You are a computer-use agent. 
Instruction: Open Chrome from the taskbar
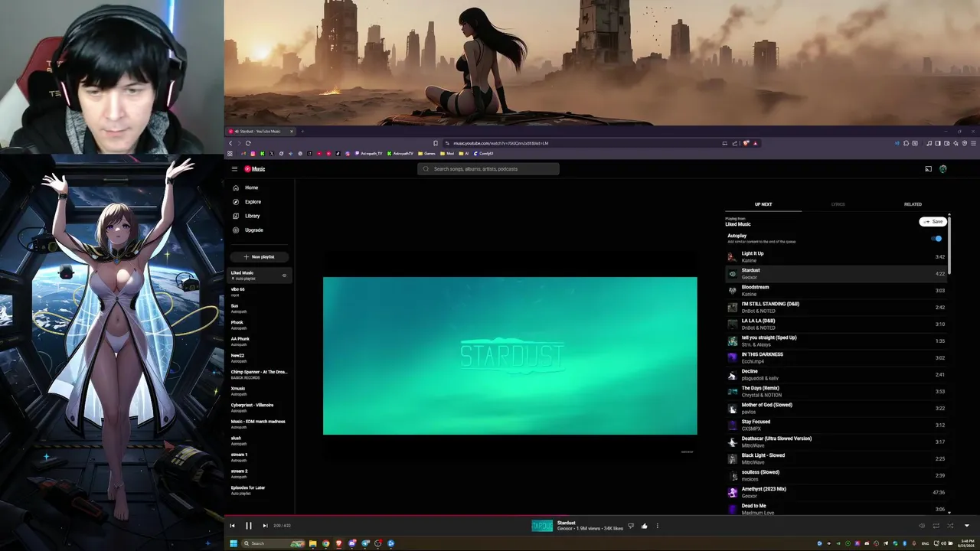[326, 543]
